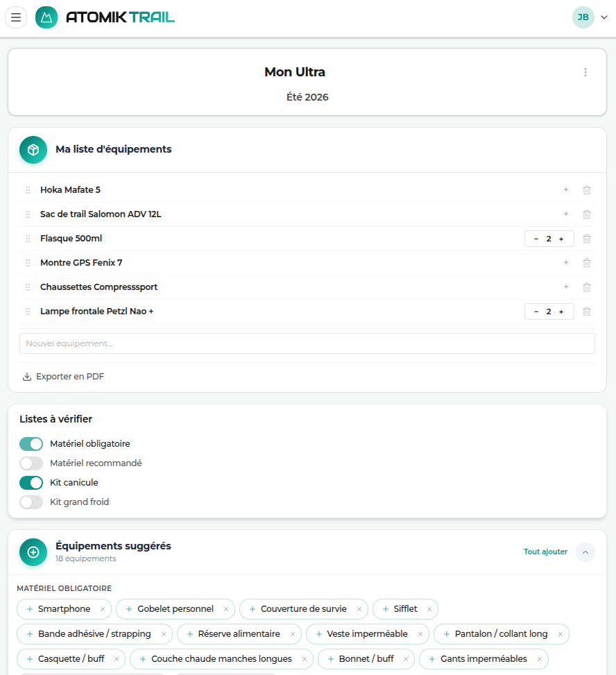Click Tout ajouter link
This screenshot has width=616, height=675.
click(545, 552)
